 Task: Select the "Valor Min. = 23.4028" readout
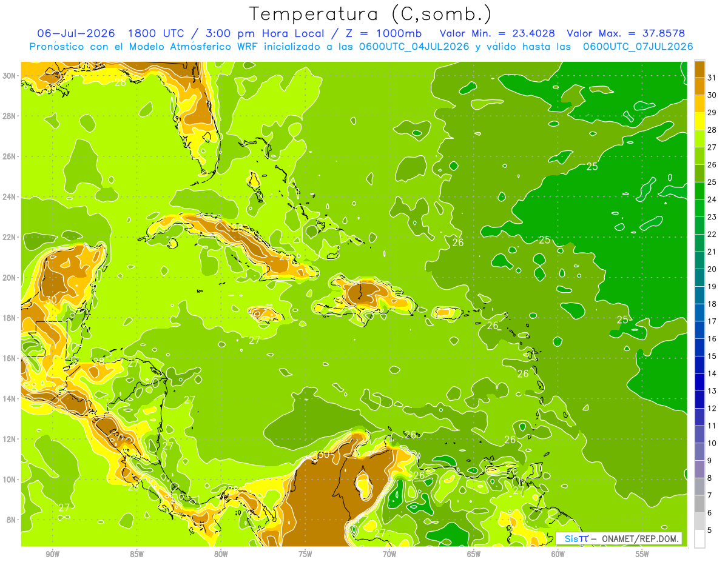497,33
